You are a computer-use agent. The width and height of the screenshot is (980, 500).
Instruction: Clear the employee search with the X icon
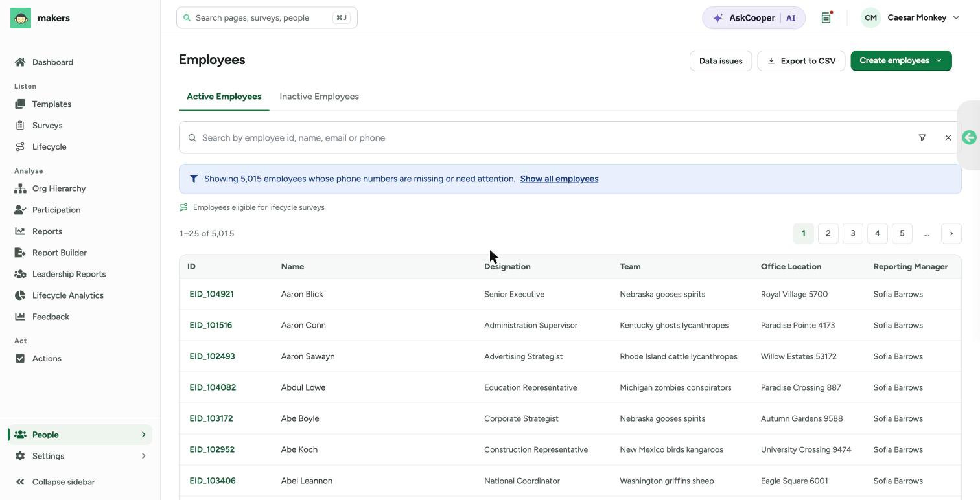tap(948, 137)
